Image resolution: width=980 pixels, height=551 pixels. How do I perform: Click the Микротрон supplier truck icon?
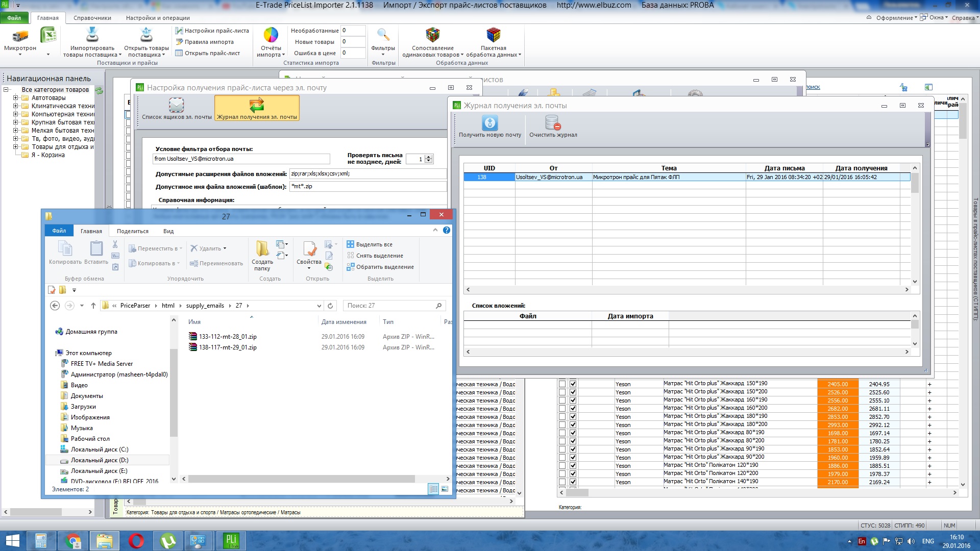(x=20, y=36)
